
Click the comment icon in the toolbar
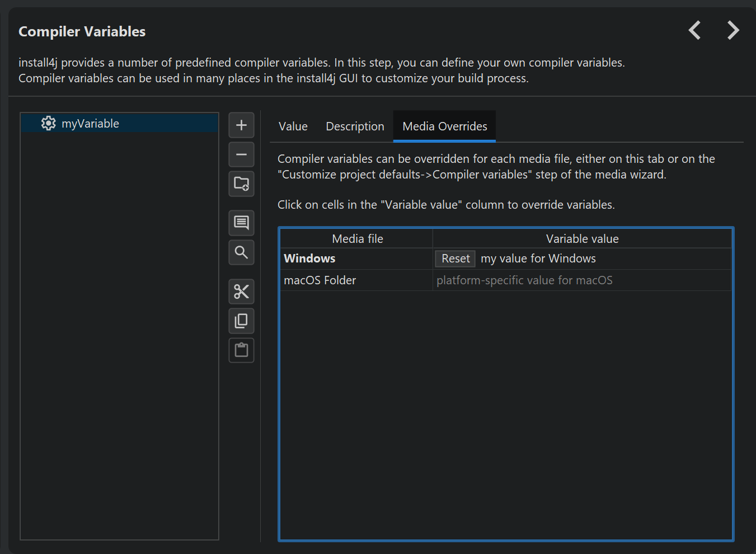(241, 223)
